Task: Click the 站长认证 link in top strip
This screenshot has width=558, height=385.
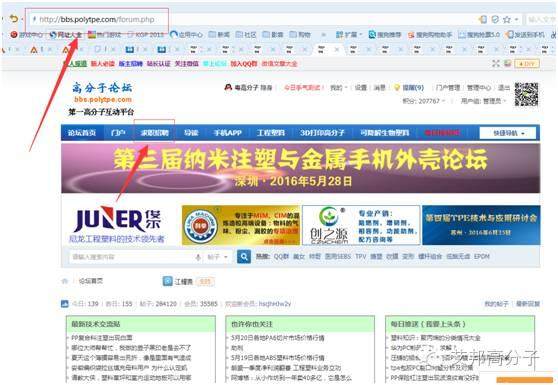Action: pyautogui.click(x=159, y=64)
